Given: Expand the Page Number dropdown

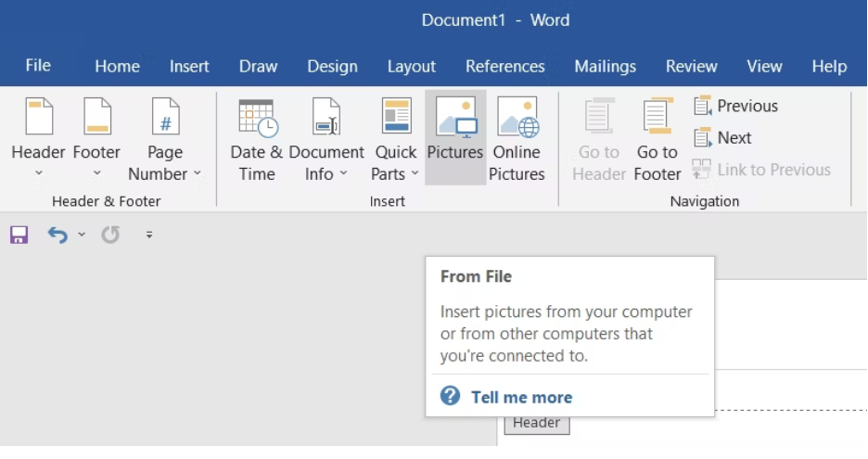Looking at the screenshot, I should coord(165,139).
